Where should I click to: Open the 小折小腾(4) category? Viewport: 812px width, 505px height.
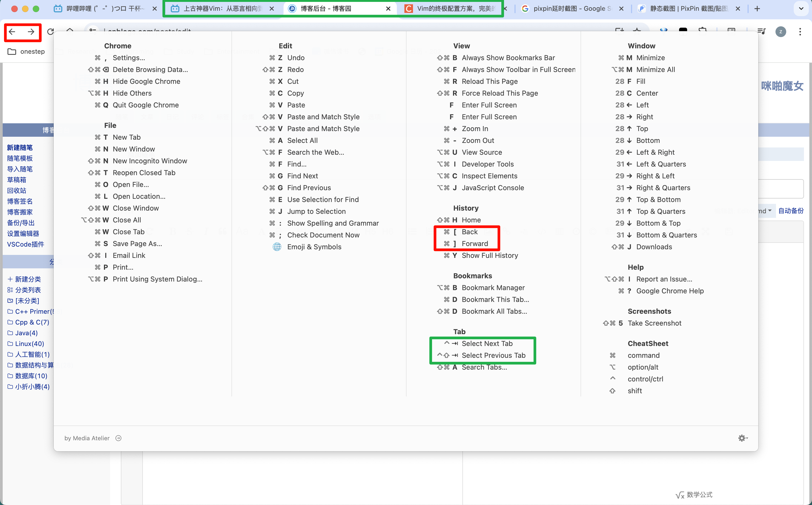pyautogui.click(x=32, y=387)
